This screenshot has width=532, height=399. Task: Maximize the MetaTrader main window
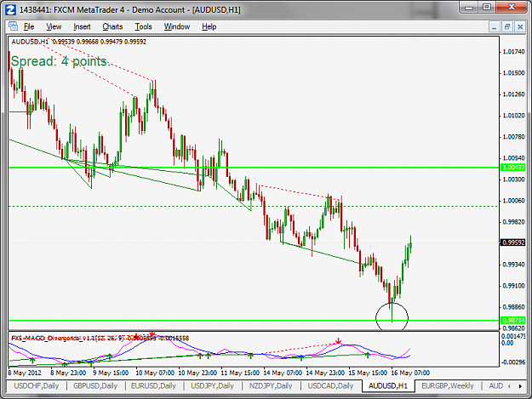[487, 7]
